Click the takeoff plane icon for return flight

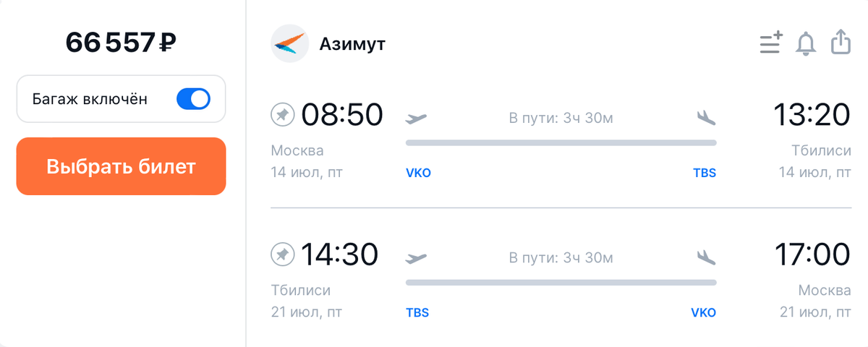tap(417, 257)
